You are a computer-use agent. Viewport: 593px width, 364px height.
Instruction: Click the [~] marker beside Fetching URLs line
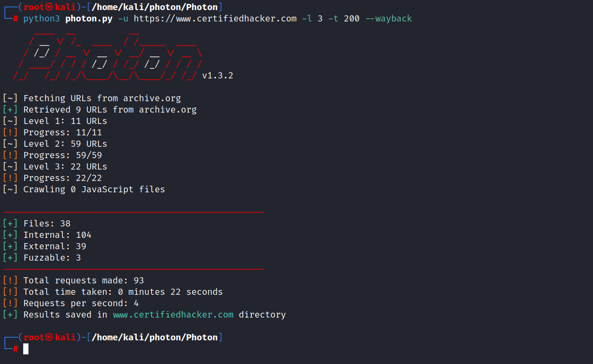pyautogui.click(x=10, y=98)
